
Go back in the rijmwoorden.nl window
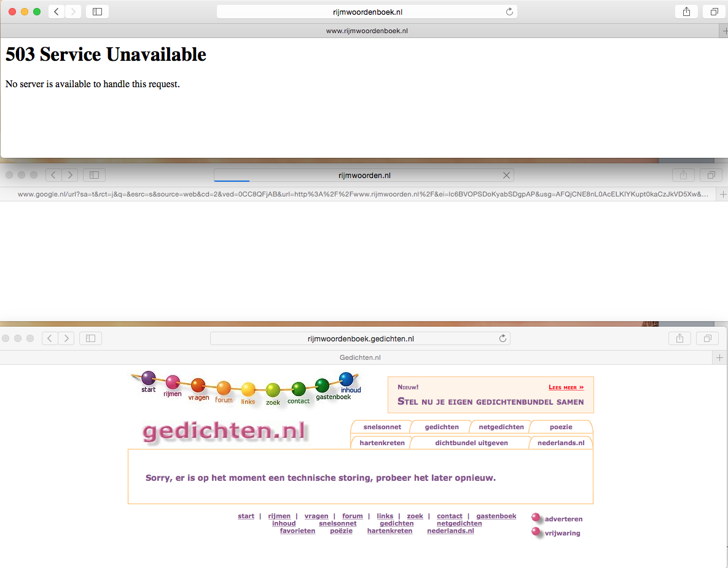[x=53, y=175]
